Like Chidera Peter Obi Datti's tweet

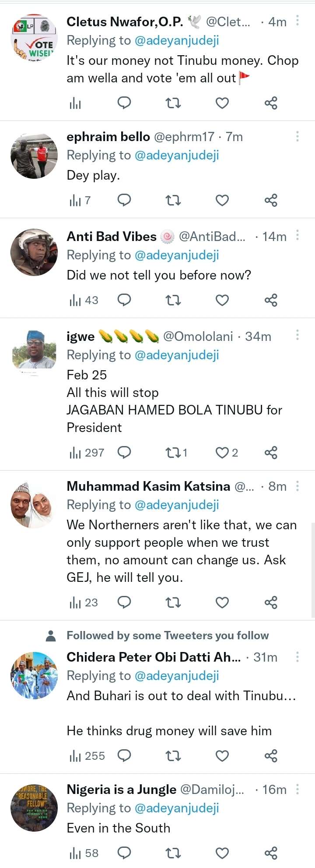pos(222,756)
